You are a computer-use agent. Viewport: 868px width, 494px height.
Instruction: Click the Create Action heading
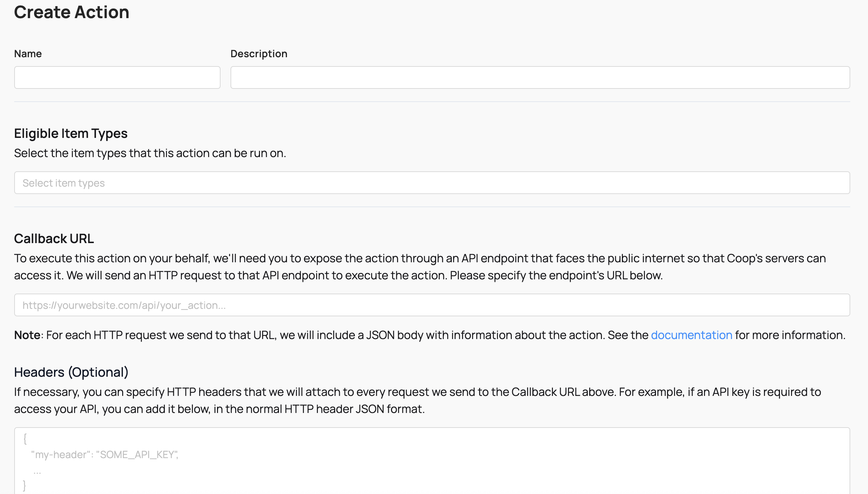point(71,12)
